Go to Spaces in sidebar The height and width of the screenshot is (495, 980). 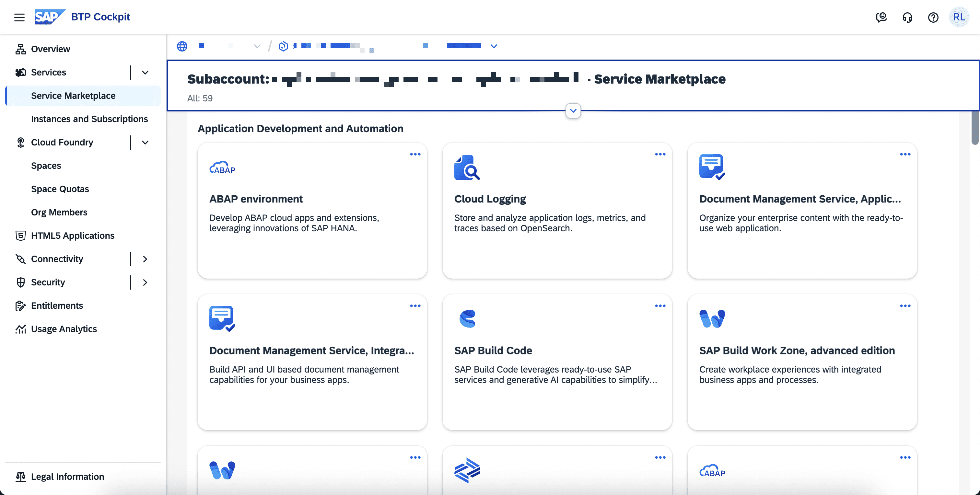point(46,166)
